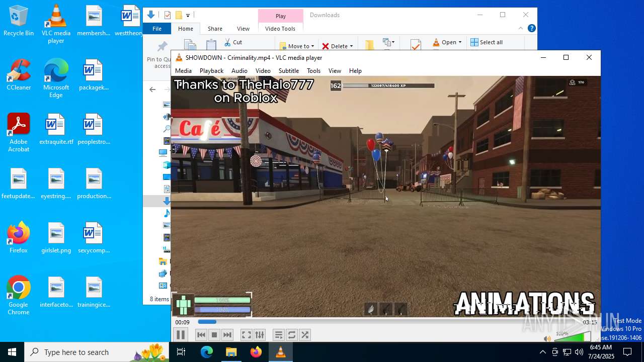Click the File tab in Explorer
This screenshot has width=644, height=362.
(157, 29)
